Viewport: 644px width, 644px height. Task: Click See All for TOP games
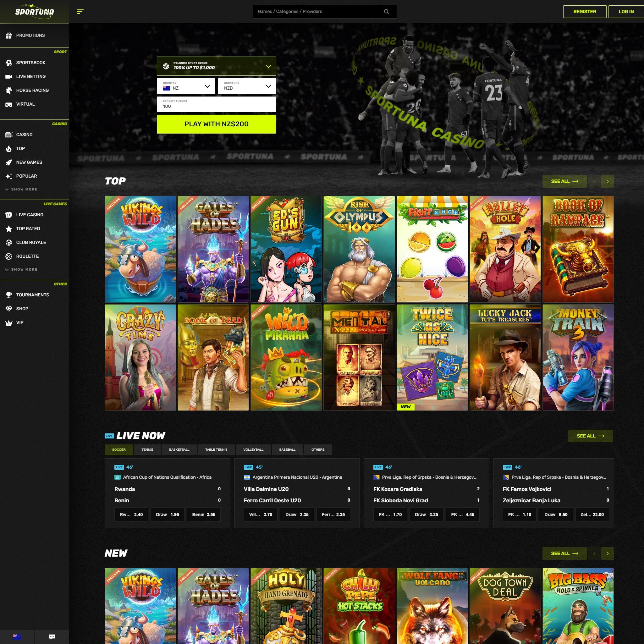pyautogui.click(x=565, y=181)
